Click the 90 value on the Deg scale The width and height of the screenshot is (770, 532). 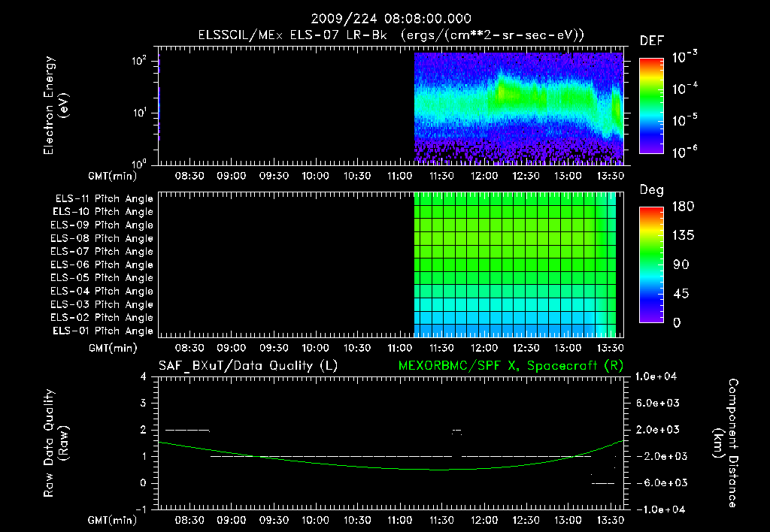pos(681,264)
